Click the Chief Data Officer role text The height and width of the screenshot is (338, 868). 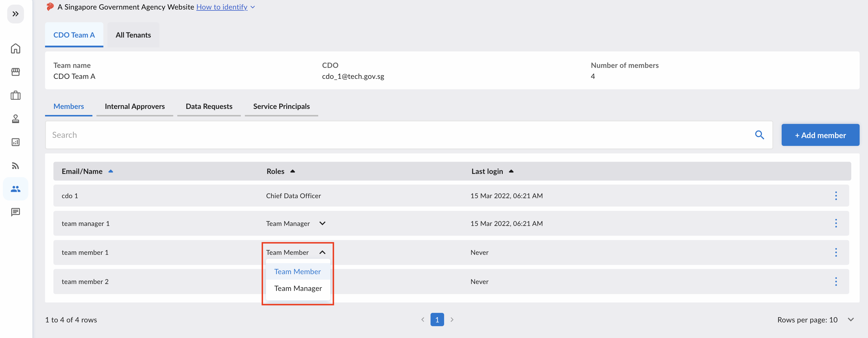point(293,196)
